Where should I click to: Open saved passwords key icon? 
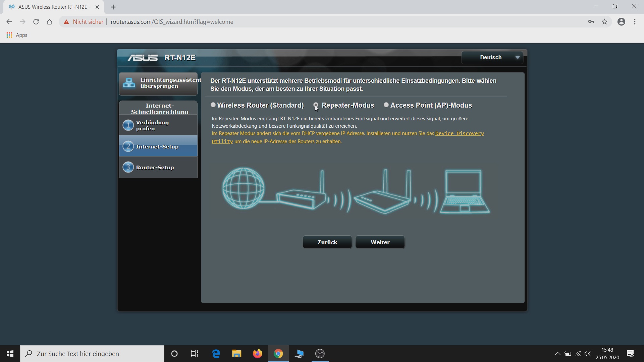pyautogui.click(x=591, y=22)
